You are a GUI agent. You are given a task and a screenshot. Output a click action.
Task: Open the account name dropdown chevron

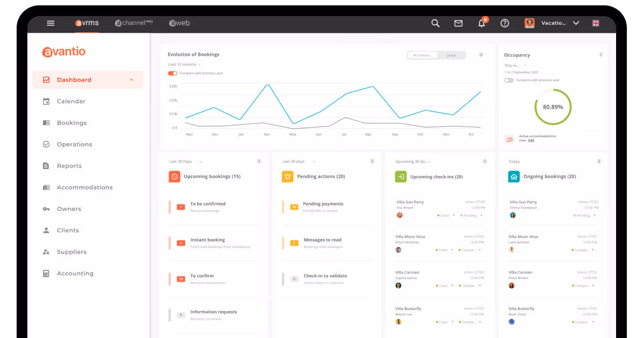click(x=576, y=23)
